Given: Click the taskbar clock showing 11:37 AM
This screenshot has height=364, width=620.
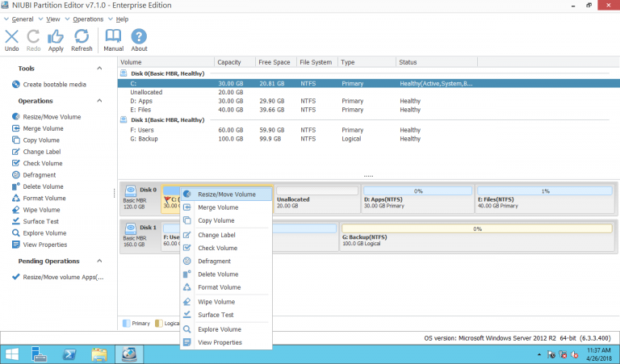Looking at the screenshot, I should pos(599,354).
